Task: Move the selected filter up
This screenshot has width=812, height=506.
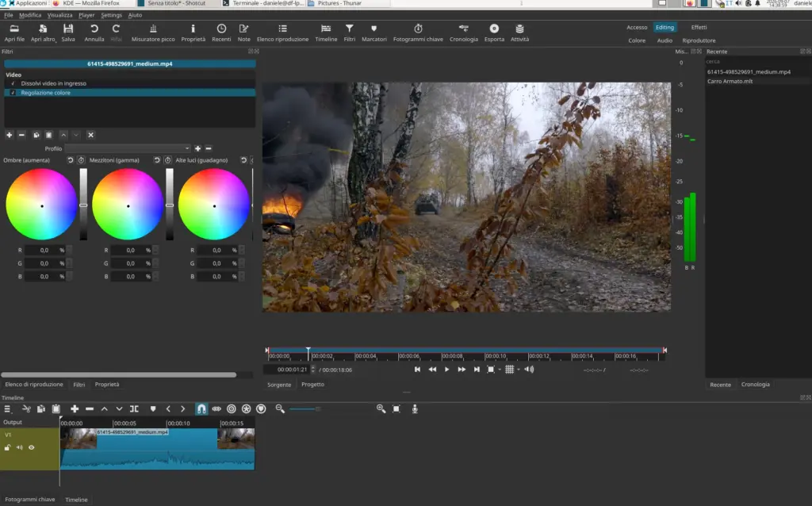Action: pyautogui.click(x=63, y=135)
